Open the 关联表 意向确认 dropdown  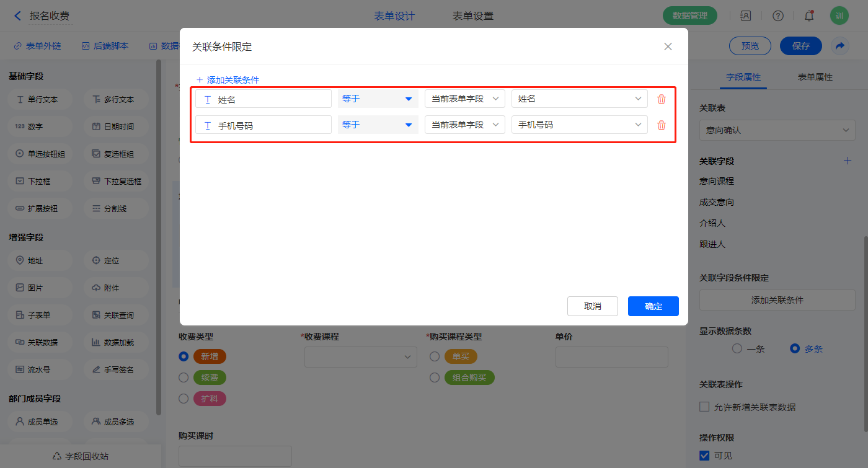[777, 130]
